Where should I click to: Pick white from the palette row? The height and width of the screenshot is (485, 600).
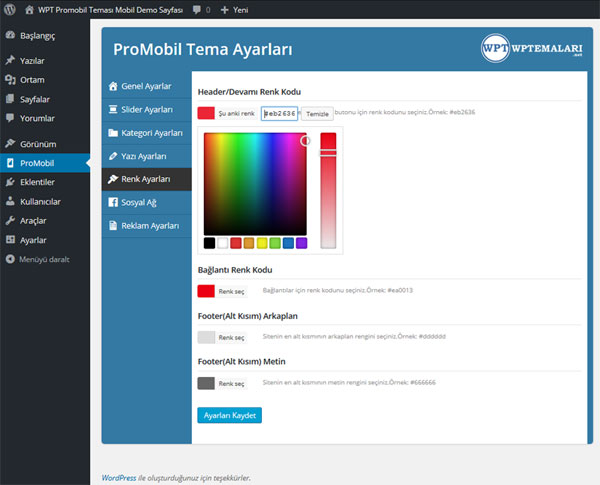click(223, 243)
